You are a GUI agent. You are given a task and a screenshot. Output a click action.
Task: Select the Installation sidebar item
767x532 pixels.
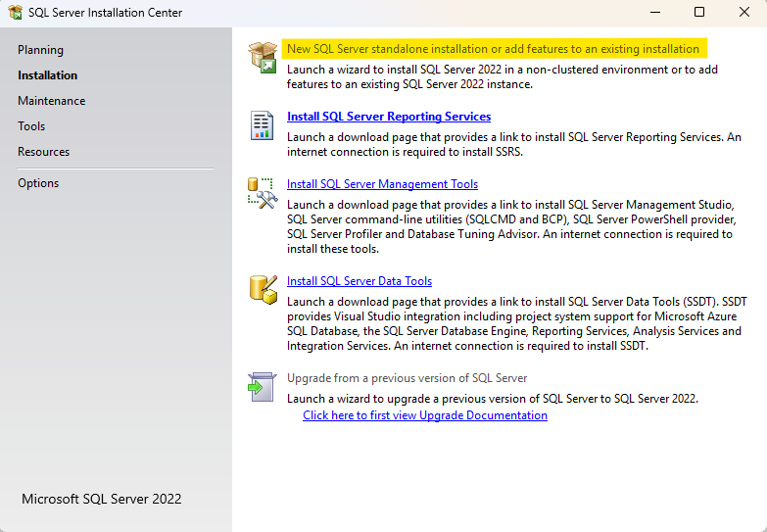pos(47,75)
